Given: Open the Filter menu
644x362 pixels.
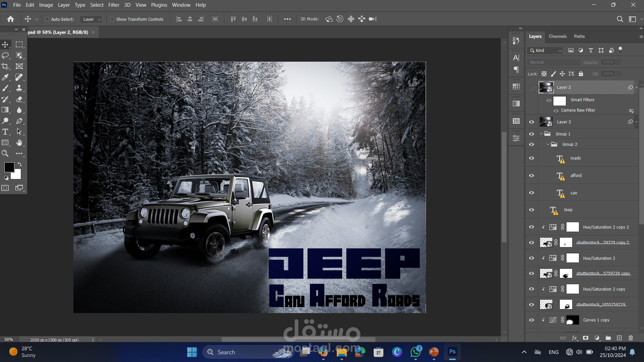Looking at the screenshot, I should [x=114, y=5].
